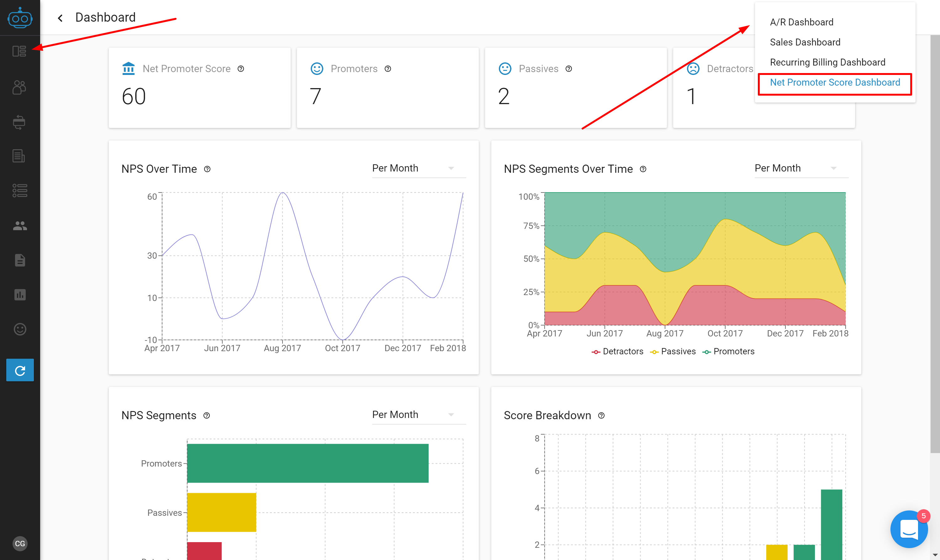Open the smiley NPS sidebar icon
This screenshot has height=560, width=940.
[20, 329]
